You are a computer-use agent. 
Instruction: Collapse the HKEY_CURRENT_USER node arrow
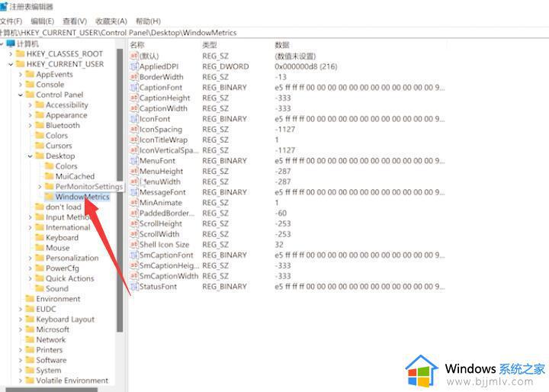[11, 64]
